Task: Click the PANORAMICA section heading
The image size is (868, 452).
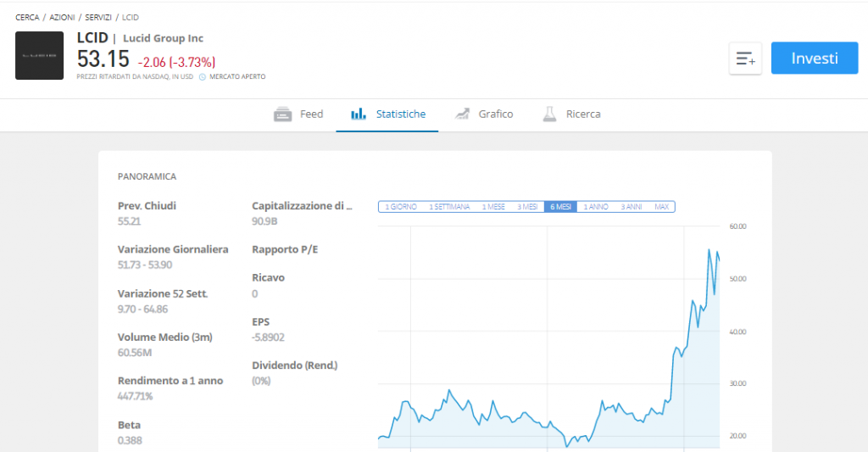Action: pos(147,176)
